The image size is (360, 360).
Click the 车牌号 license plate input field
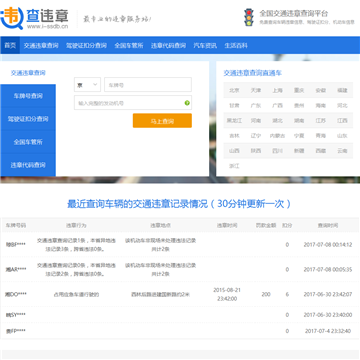tap(148, 85)
